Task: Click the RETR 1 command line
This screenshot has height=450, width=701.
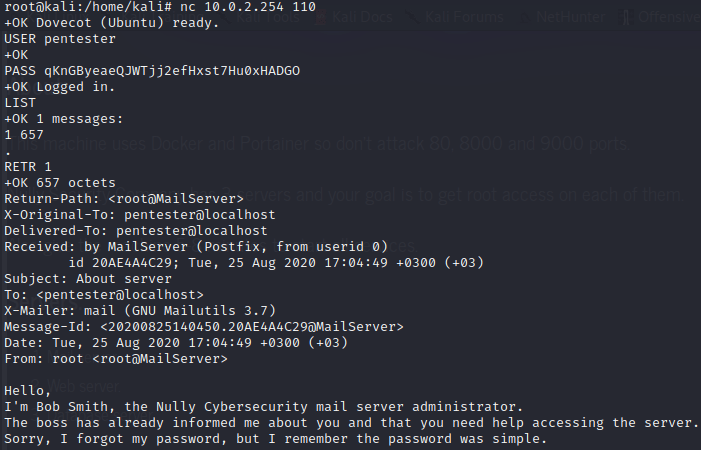Action: (28, 167)
